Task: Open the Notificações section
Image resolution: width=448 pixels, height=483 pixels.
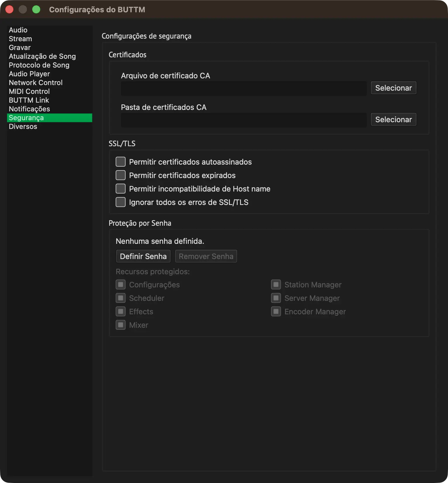Action: coord(49,109)
